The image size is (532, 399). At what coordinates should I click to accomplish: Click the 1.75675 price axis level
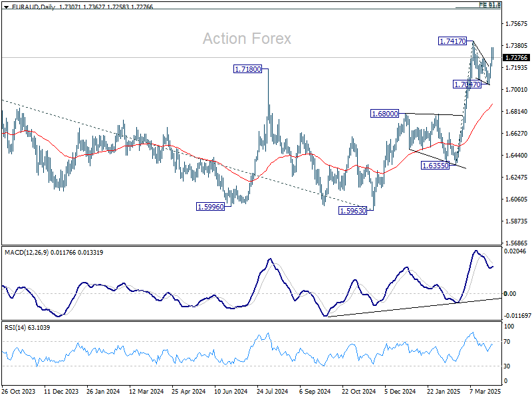coord(517,24)
